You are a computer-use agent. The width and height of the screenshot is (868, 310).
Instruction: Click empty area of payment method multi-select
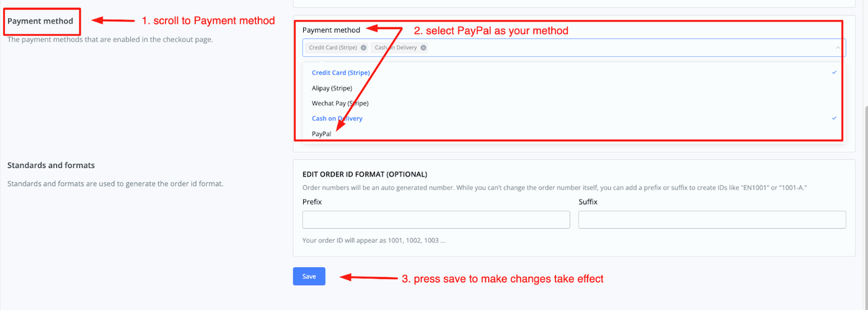click(x=620, y=48)
